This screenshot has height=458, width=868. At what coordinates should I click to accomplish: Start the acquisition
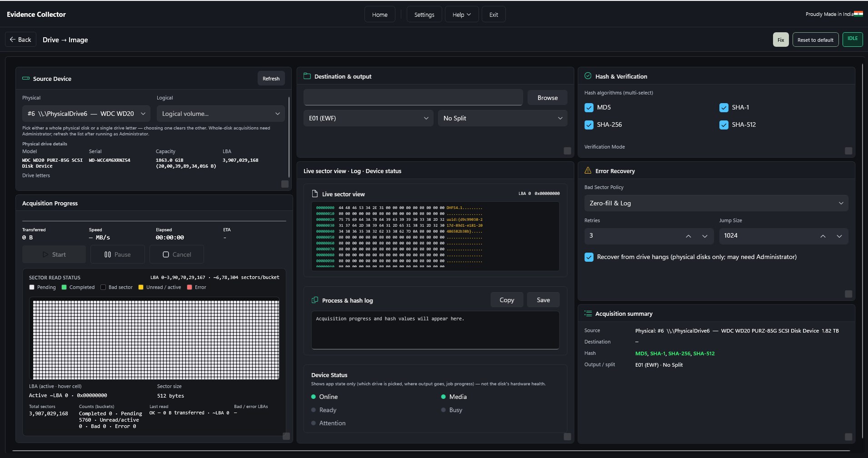tap(54, 254)
